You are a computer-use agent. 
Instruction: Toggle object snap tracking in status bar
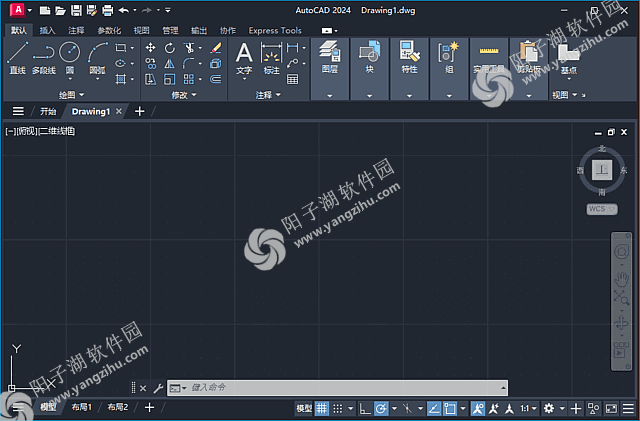click(x=434, y=408)
